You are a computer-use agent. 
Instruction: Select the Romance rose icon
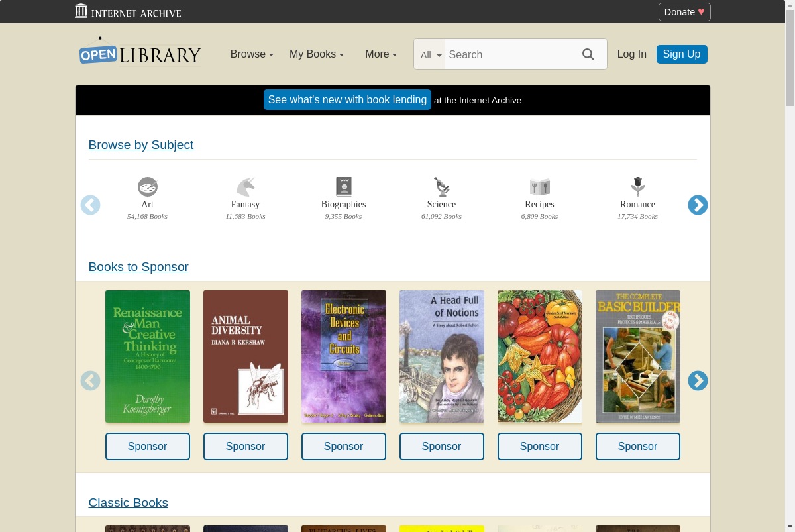(x=637, y=187)
